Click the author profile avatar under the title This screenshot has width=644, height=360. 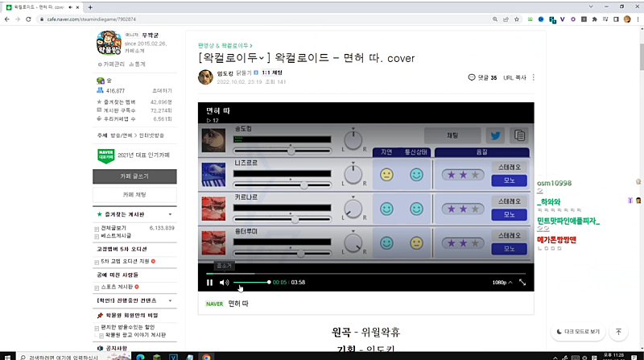206,77
